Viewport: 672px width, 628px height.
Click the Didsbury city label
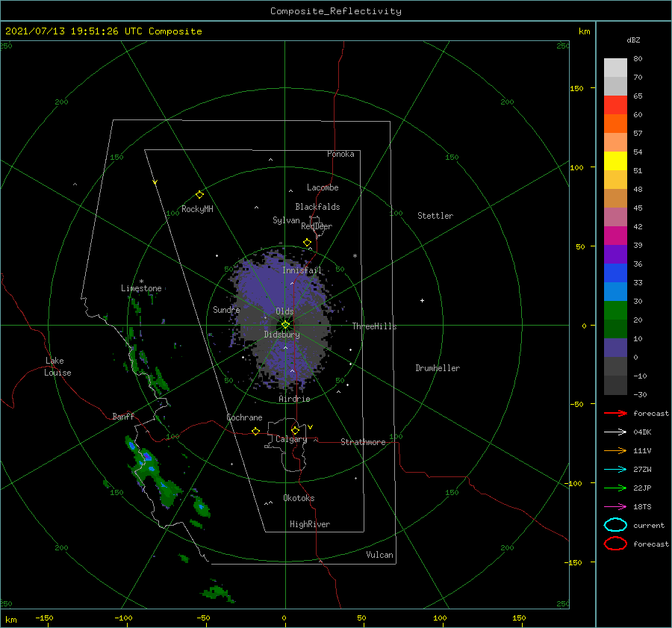(281, 335)
